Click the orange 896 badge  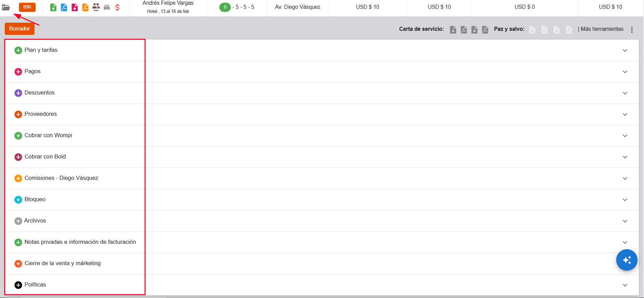click(27, 7)
